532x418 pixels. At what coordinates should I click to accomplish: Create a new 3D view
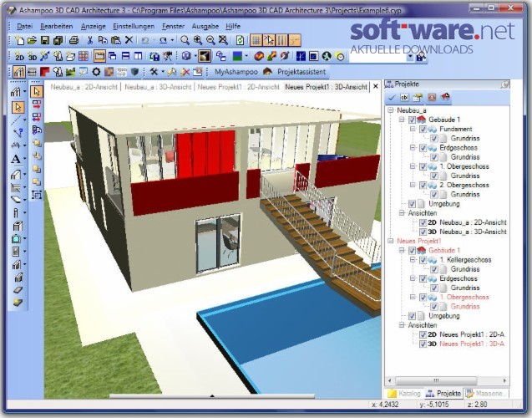[33, 56]
